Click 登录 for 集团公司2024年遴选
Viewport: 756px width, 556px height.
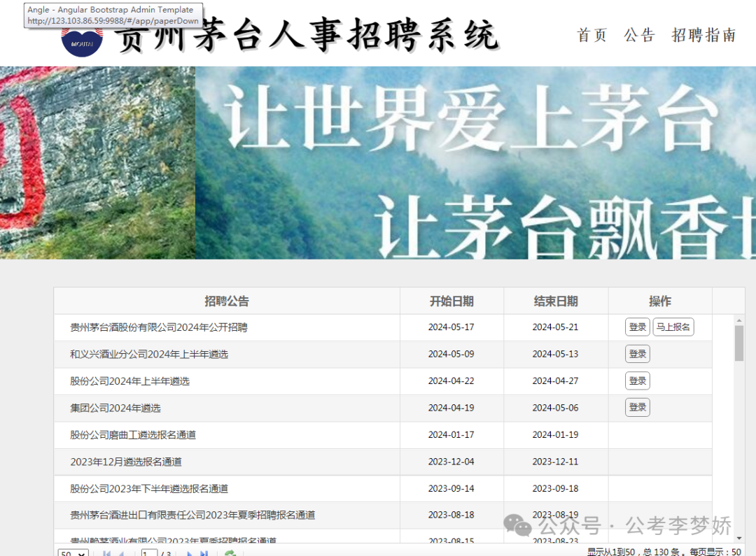(x=638, y=408)
